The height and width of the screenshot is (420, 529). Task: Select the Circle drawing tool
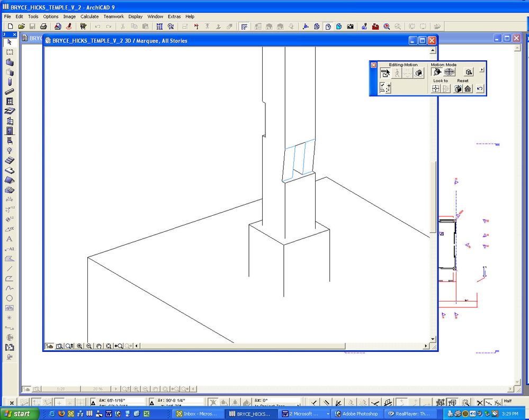pyautogui.click(x=10, y=298)
